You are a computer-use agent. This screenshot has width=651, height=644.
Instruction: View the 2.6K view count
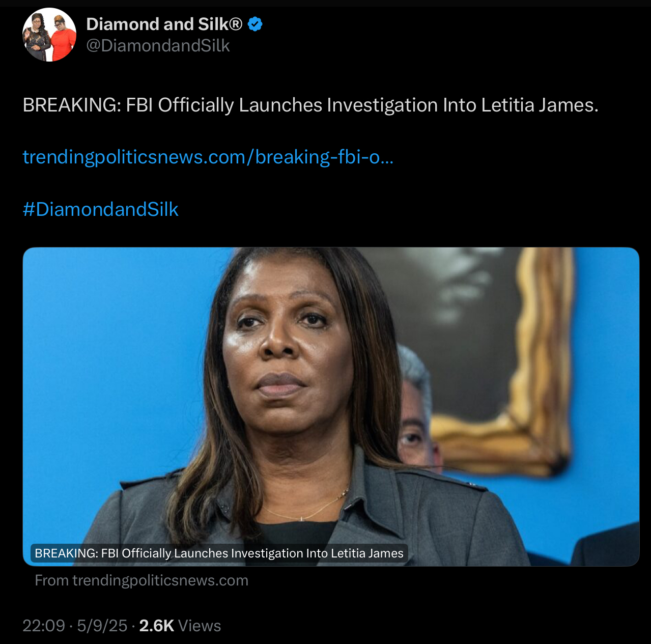click(157, 626)
